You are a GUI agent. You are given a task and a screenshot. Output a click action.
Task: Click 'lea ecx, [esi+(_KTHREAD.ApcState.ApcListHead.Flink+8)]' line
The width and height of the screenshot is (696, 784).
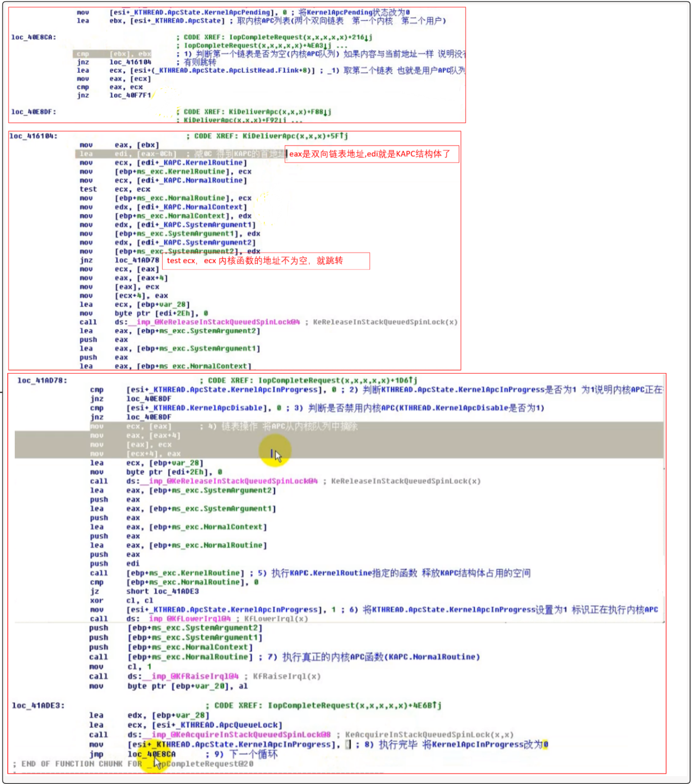[196, 70]
